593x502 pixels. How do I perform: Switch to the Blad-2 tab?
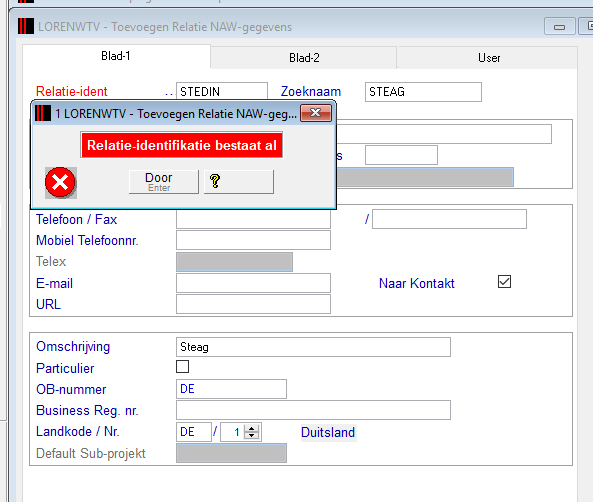pos(304,58)
